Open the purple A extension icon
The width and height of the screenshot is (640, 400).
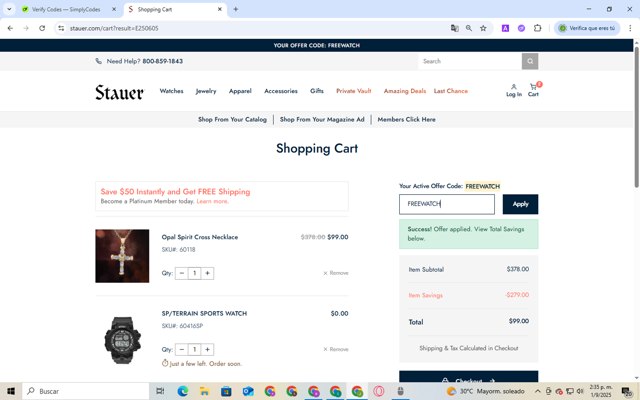[505, 28]
